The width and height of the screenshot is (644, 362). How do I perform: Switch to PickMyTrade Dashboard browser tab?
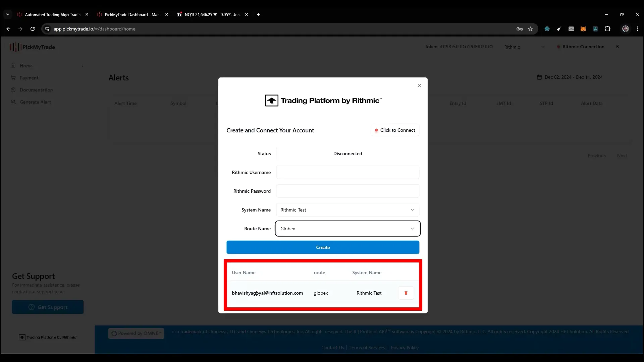click(x=132, y=14)
